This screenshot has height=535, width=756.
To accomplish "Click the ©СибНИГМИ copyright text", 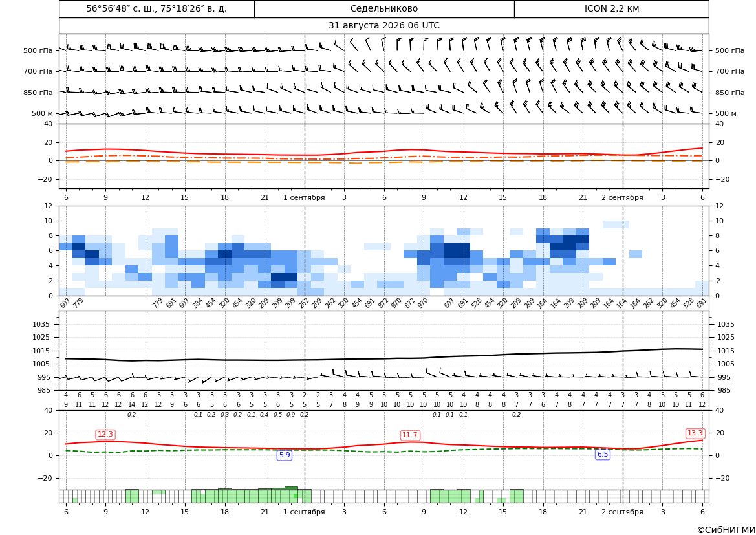I will coord(726,530).
